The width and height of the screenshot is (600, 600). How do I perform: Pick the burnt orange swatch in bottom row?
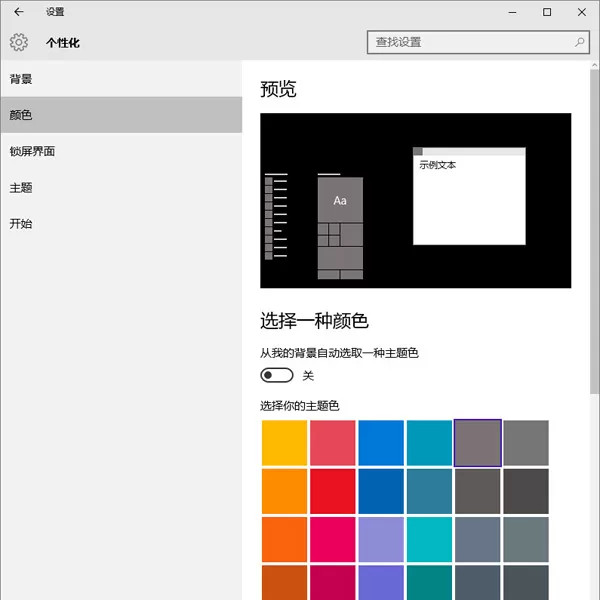284,582
